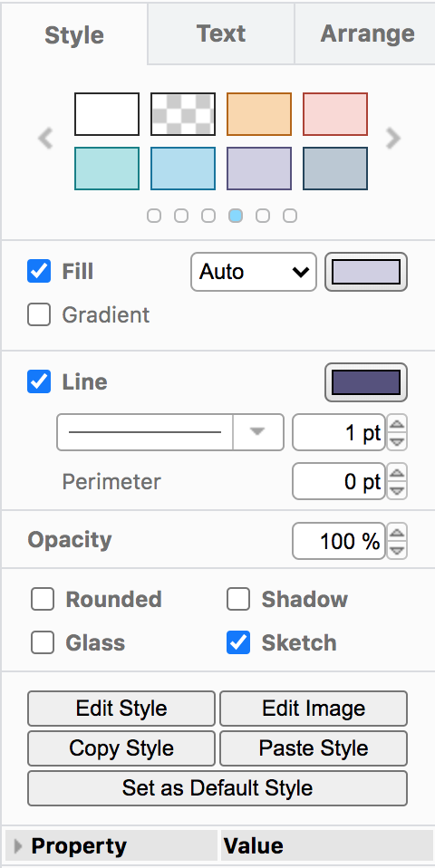Expand the Property table disclosure triangle
Viewport: 435px width, 868px height.
18,845
